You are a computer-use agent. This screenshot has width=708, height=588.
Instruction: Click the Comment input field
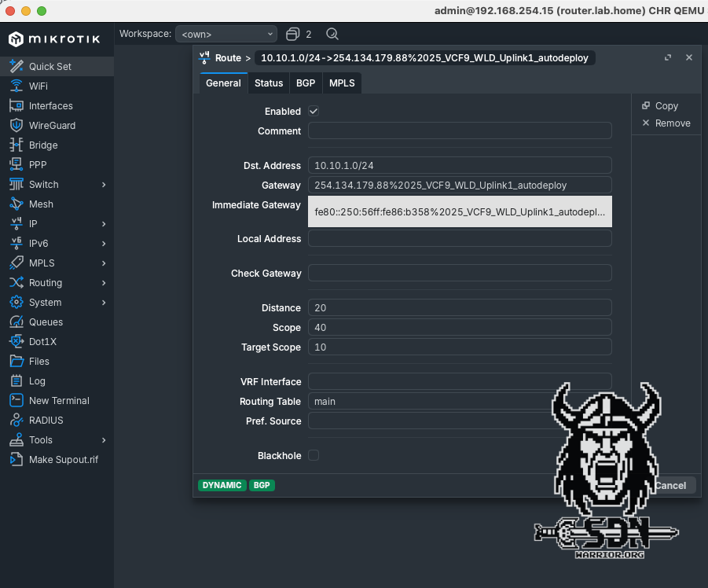[x=460, y=131]
